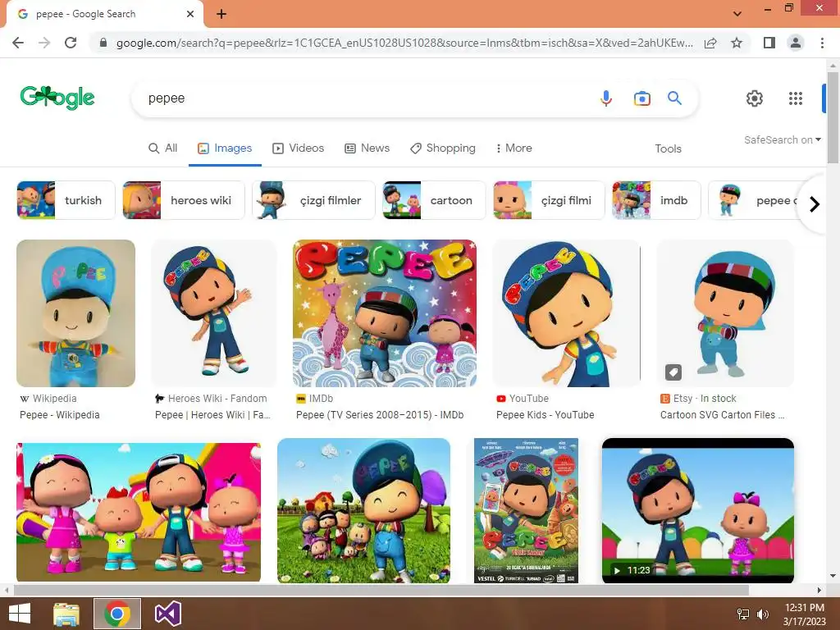This screenshot has height=630, width=840.
Task: Open the tab search chevron in title bar
Action: click(737, 13)
